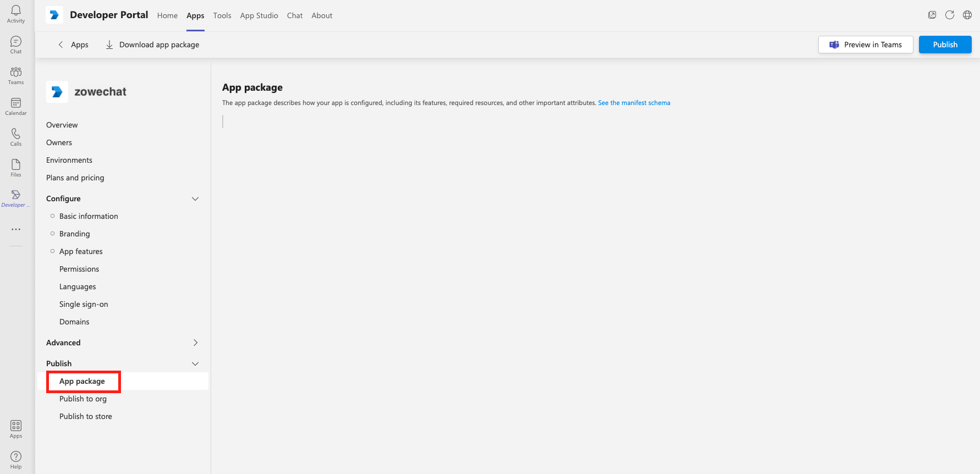980x474 pixels.
Task: Open the App Studio tab
Action: coord(259,15)
